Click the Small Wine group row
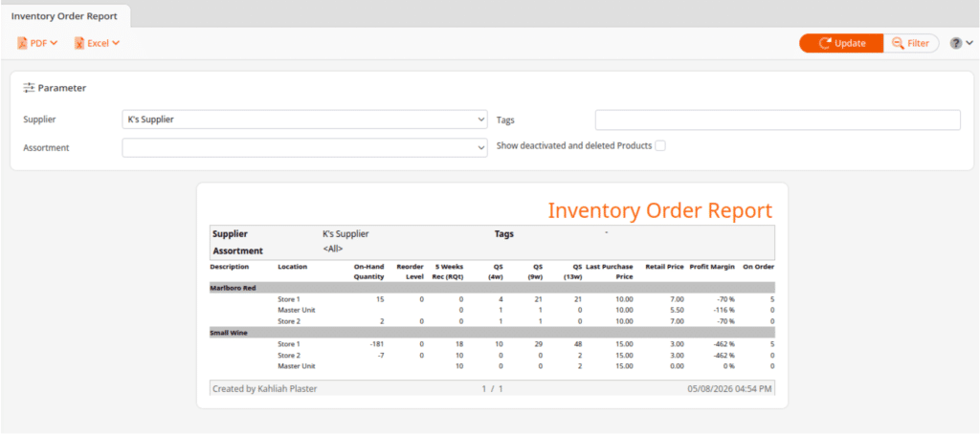The image size is (980, 436). click(492, 333)
